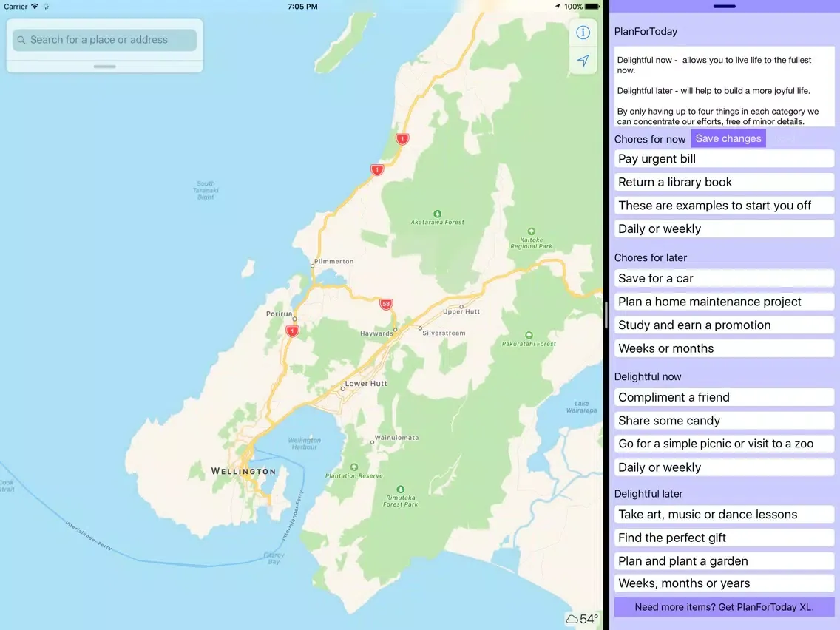Tap Need more items? Get PlanForToday XL

click(725, 607)
